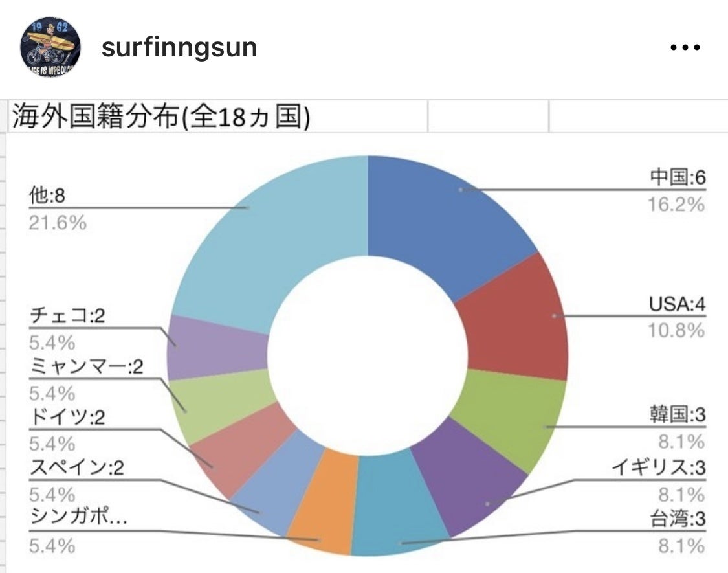
Task: Click the chart title 海外国籍分布 cell
Action: (159, 118)
